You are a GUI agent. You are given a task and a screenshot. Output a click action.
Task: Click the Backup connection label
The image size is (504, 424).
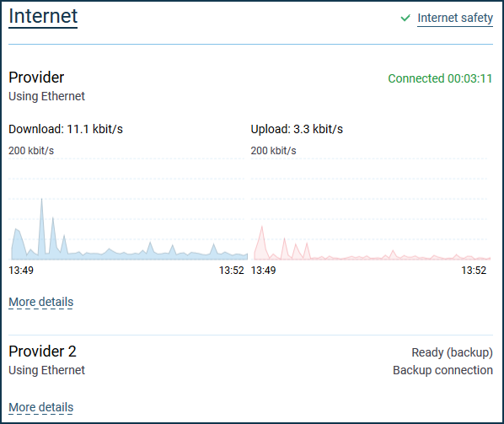[x=442, y=370]
